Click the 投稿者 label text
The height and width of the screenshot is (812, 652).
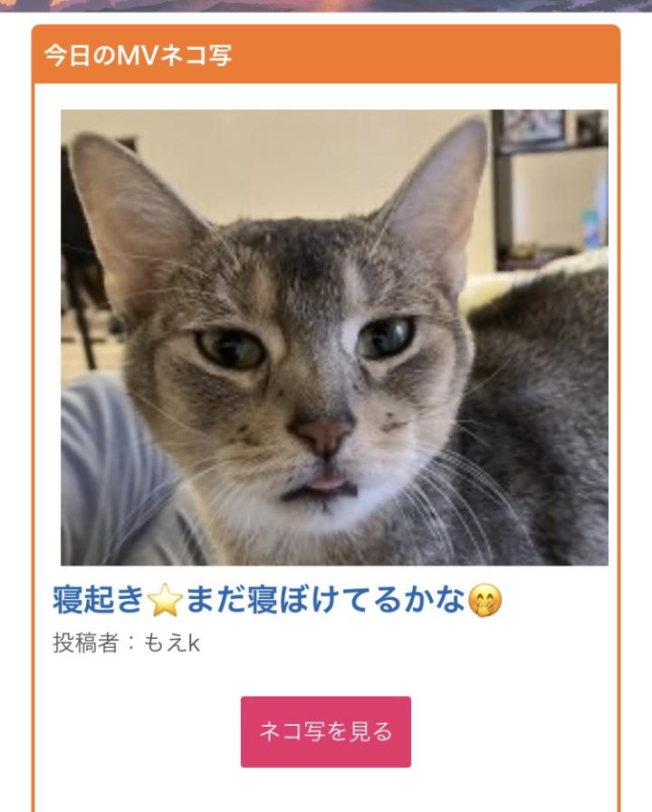pyautogui.click(x=86, y=643)
